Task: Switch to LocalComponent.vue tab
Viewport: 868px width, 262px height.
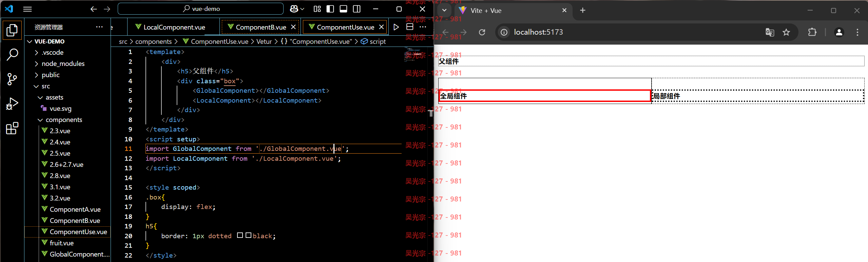Action: click(x=174, y=27)
